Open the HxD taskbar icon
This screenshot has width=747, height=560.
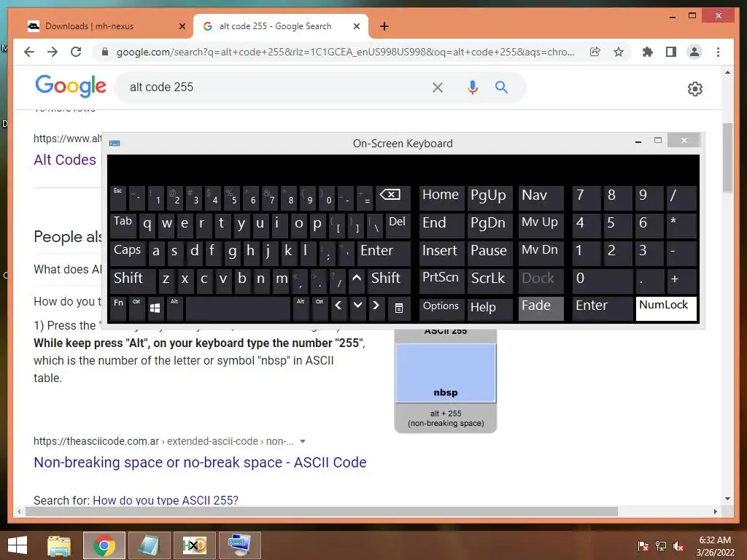[x=194, y=545]
